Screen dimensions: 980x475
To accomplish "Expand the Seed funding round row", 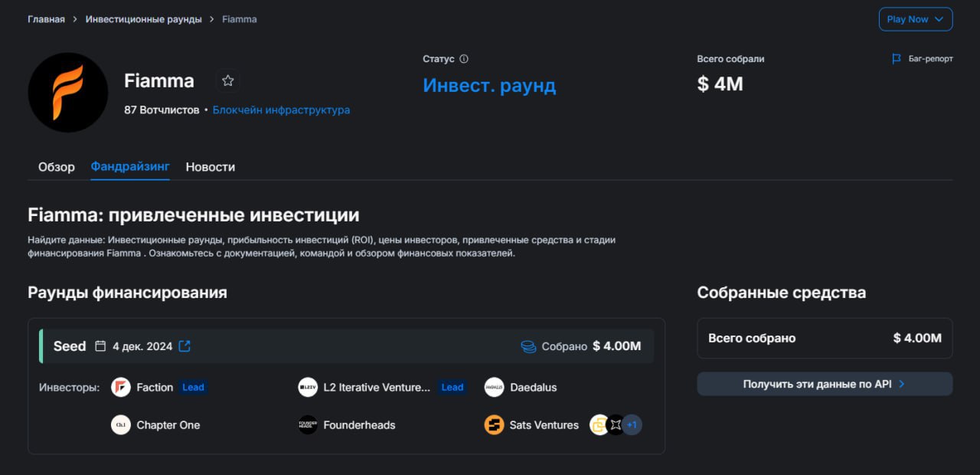I will coord(347,346).
